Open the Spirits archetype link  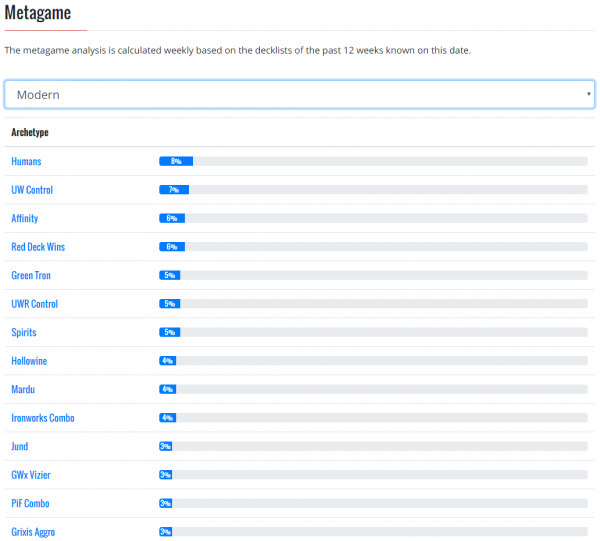[x=24, y=332]
